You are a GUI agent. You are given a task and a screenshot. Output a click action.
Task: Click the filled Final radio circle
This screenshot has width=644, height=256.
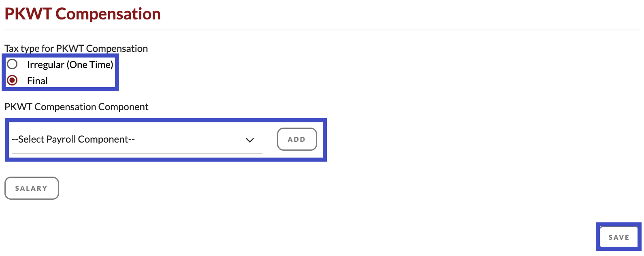tap(13, 81)
